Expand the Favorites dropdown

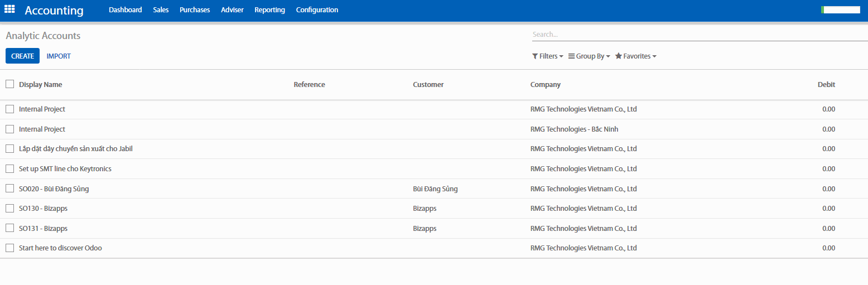click(x=635, y=56)
